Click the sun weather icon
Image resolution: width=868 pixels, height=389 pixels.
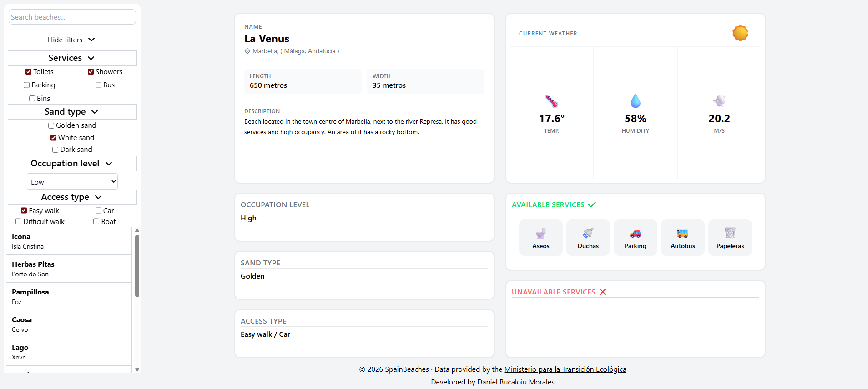click(x=740, y=33)
